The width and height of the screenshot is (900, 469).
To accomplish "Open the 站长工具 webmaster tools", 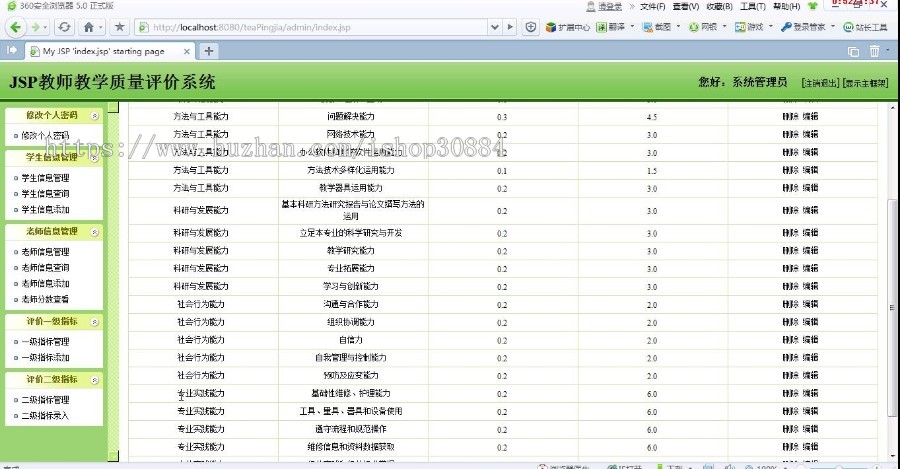I will tap(865, 27).
